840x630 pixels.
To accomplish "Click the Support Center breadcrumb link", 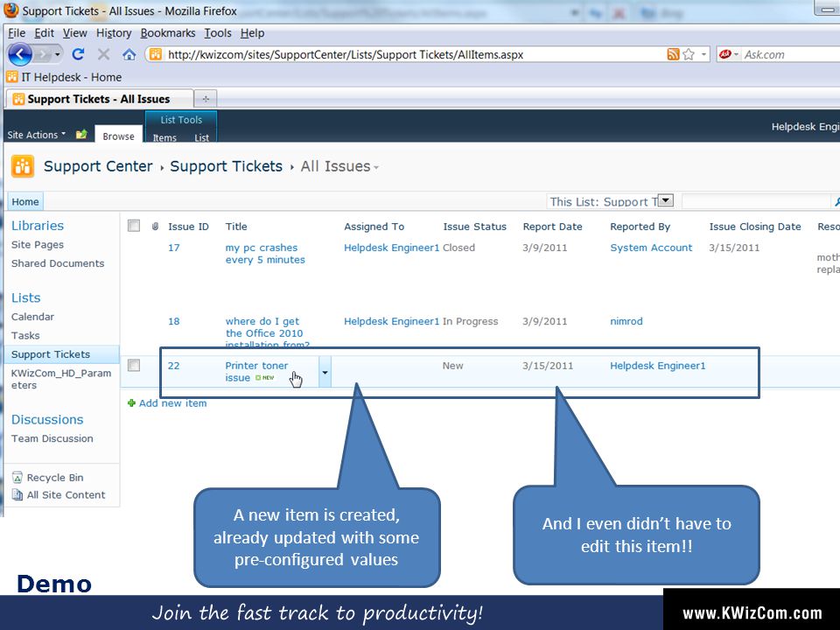I will [98, 166].
